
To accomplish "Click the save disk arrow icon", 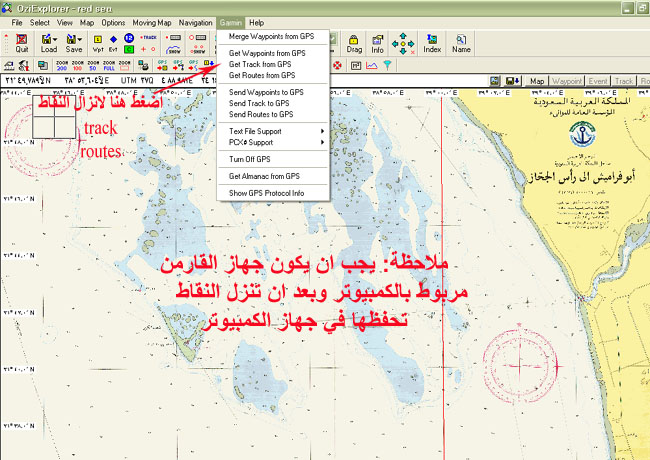I will tap(513, 81).
